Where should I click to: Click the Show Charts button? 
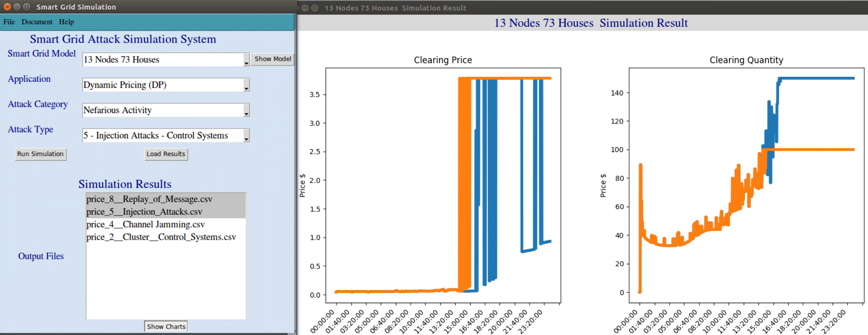(166, 326)
